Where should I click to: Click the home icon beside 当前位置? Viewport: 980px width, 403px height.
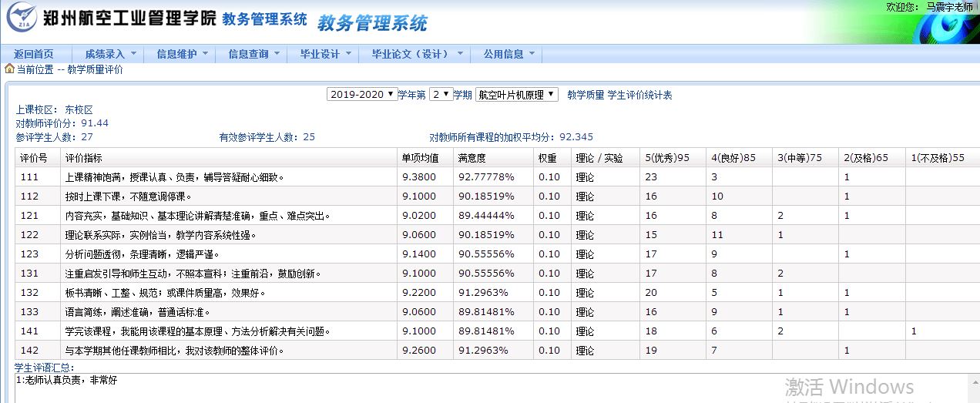(x=9, y=69)
